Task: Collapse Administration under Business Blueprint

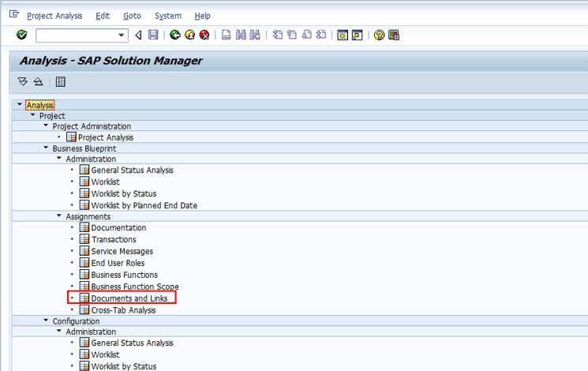Action: tap(59, 158)
